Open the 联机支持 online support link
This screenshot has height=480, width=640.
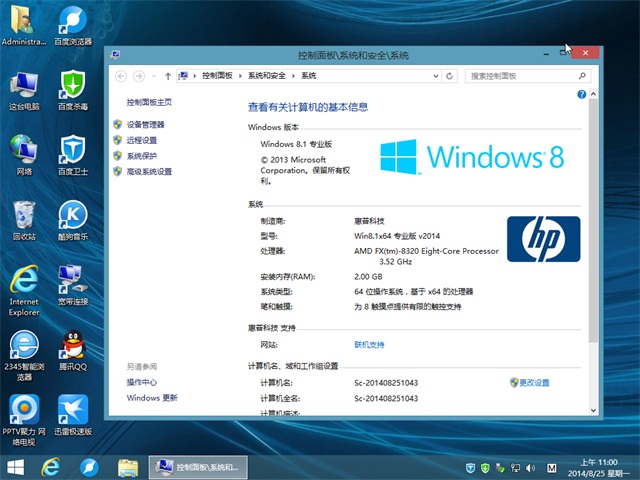pos(369,344)
